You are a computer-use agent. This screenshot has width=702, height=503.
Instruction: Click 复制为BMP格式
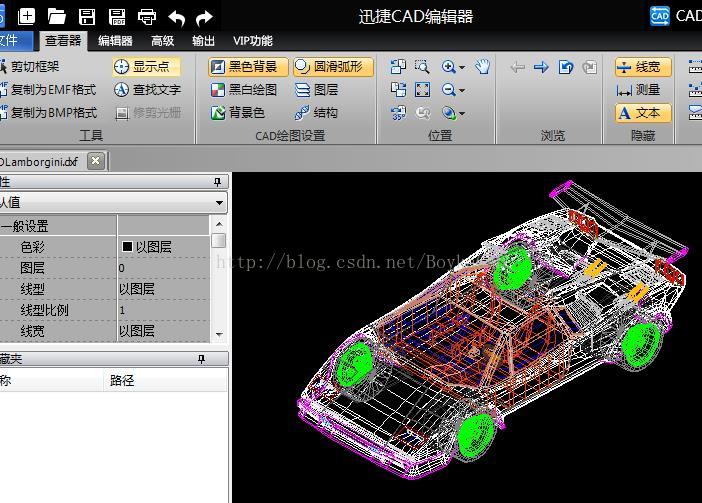click(x=48, y=112)
